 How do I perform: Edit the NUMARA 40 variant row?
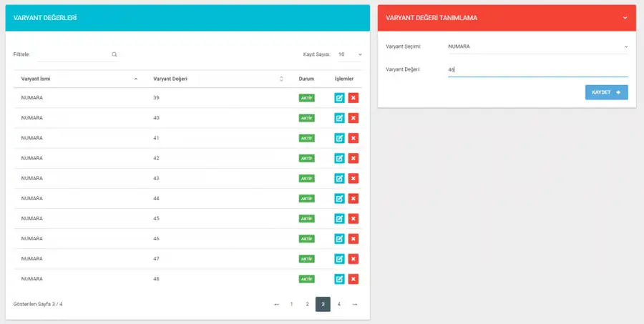[x=339, y=118]
